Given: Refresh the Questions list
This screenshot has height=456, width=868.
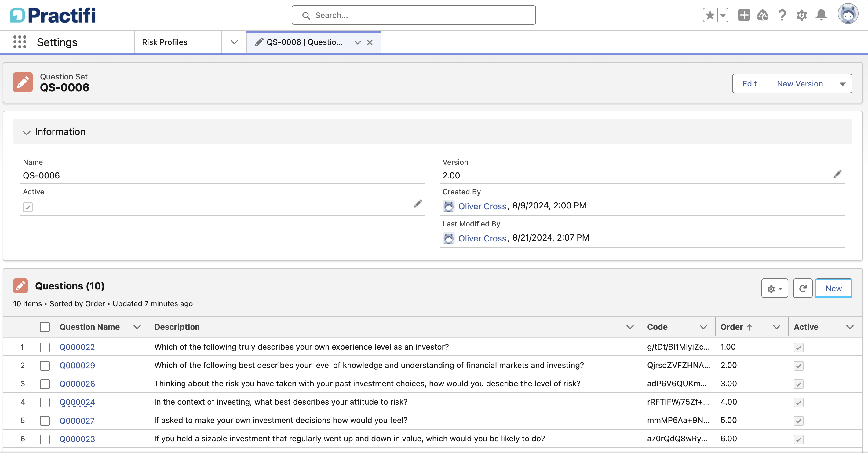Looking at the screenshot, I should click(x=803, y=289).
